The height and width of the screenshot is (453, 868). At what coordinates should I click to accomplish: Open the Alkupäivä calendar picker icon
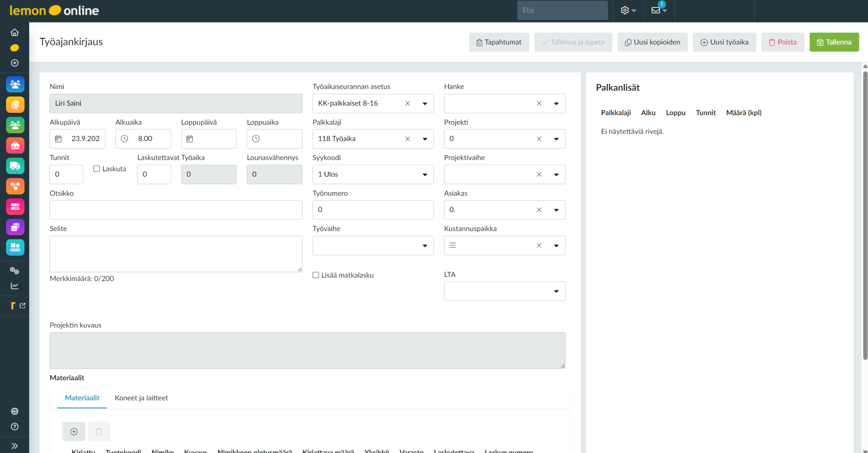(58, 139)
